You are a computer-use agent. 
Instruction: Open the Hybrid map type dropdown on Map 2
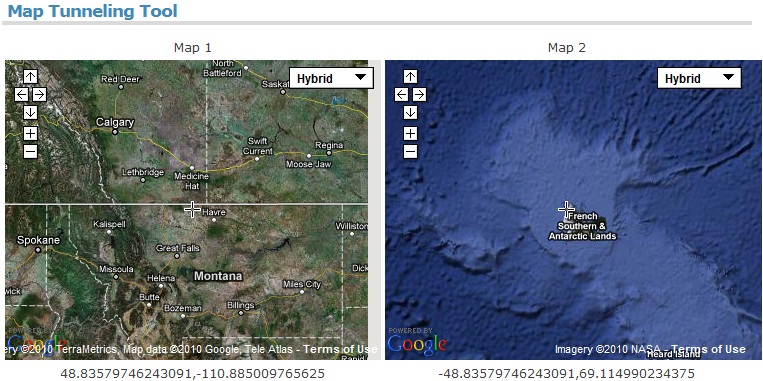pos(699,78)
